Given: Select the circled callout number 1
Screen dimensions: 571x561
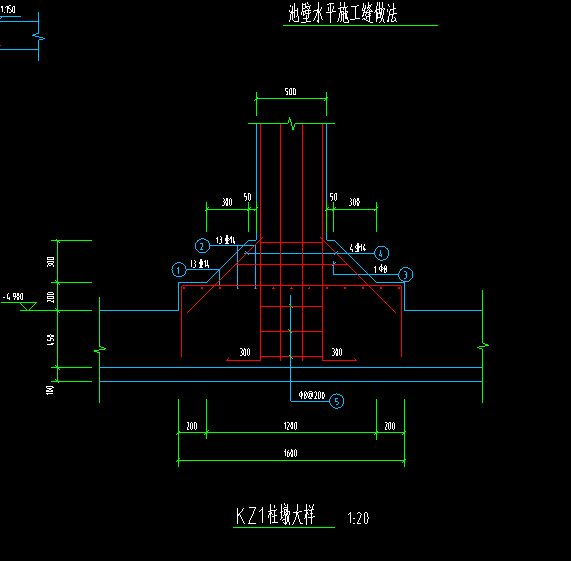Looking at the screenshot, I should tap(178, 270).
